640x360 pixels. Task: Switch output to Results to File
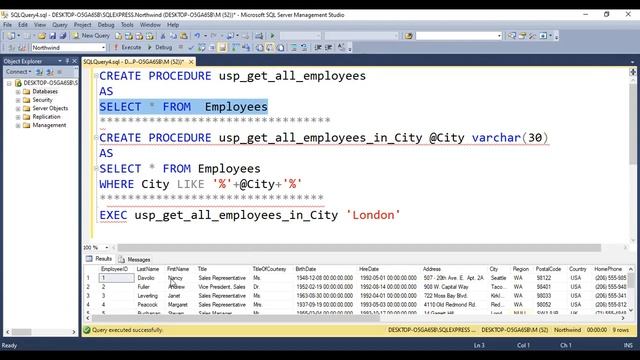click(281, 48)
